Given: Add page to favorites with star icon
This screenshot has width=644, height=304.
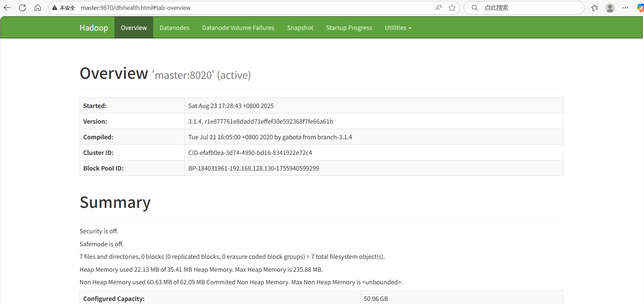Looking at the screenshot, I should point(452,8).
